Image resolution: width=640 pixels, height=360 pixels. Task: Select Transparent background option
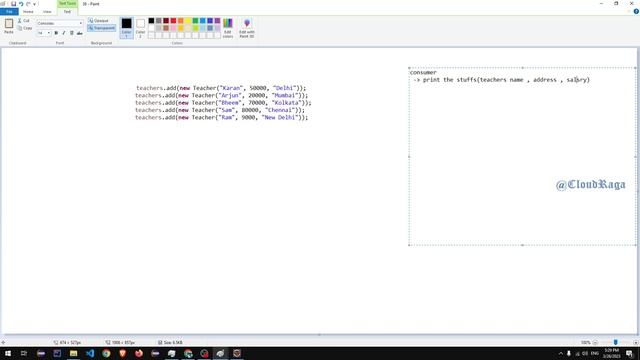point(102,28)
